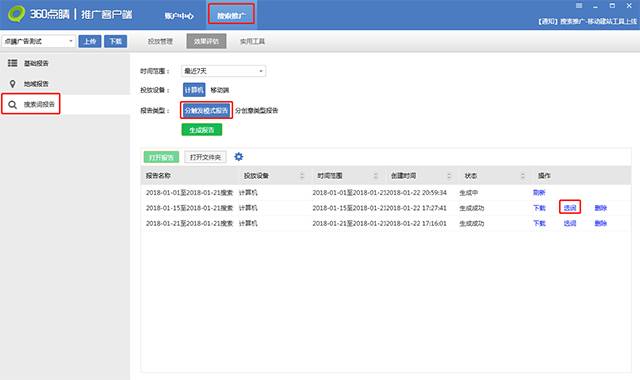
Task: Open the 实用工具 sub-tab
Action: point(252,41)
